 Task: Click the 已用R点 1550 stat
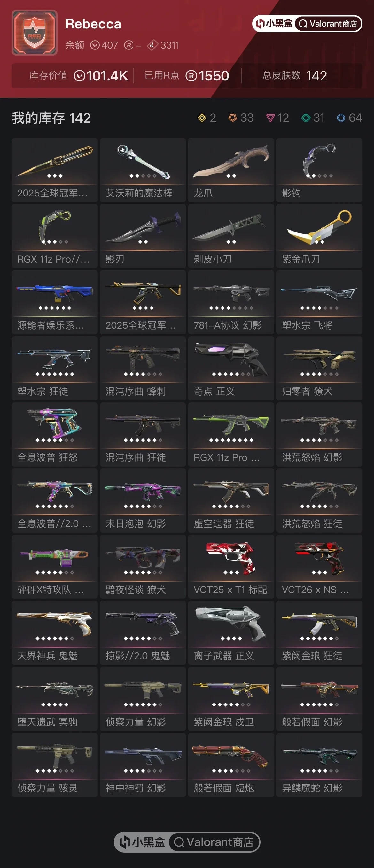[187, 75]
